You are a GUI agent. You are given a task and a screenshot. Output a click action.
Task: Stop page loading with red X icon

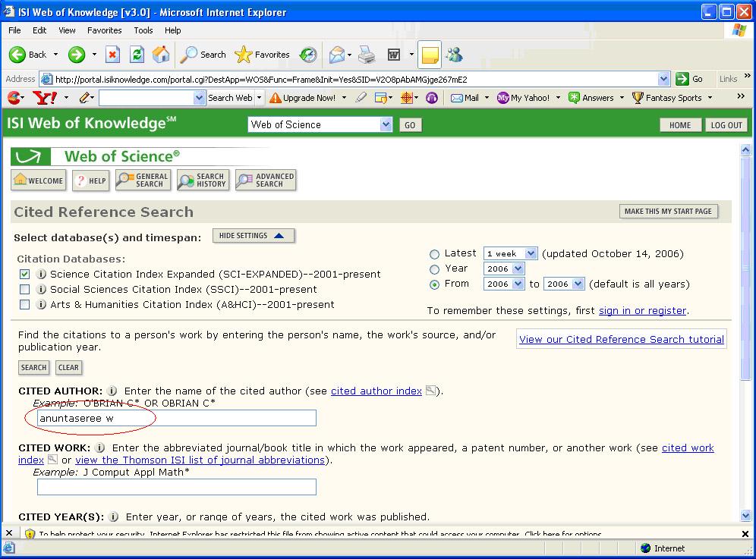pos(112,55)
